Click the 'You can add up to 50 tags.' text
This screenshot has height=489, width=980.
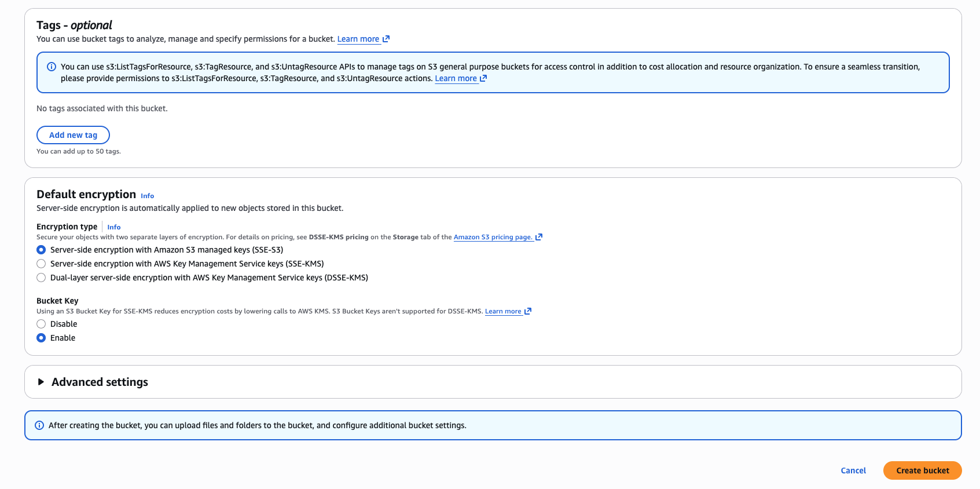79,151
